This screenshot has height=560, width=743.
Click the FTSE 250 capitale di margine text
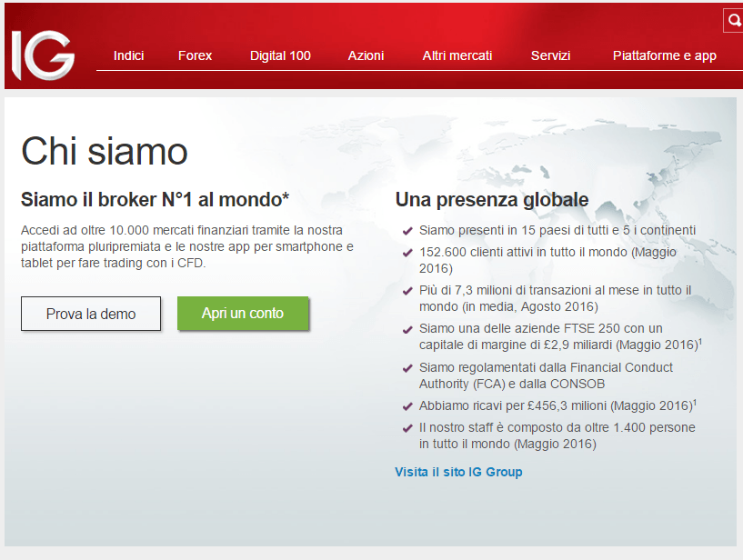click(560, 336)
